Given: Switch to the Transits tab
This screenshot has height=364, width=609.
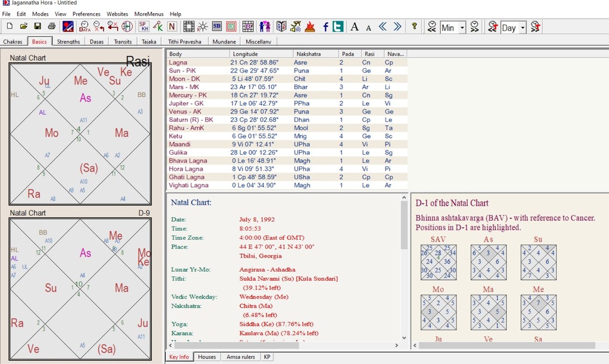Looking at the screenshot, I should pyautogui.click(x=123, y=41).
